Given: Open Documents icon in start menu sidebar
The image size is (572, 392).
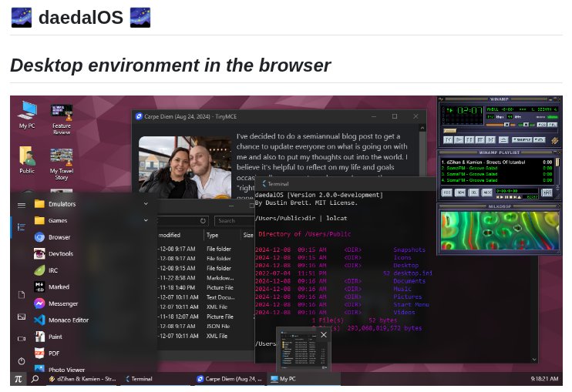Looking at the screenshot, I should point(22,294).
